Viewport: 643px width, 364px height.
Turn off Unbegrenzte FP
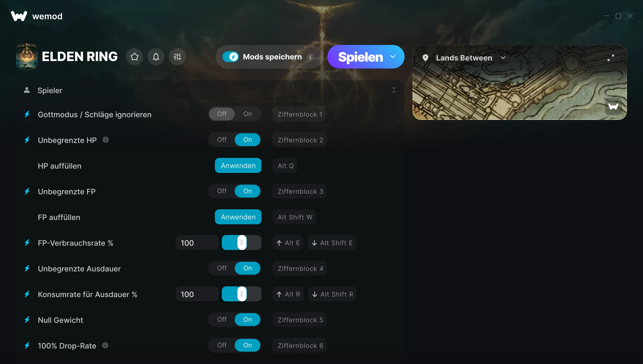[x=222, y=191]
